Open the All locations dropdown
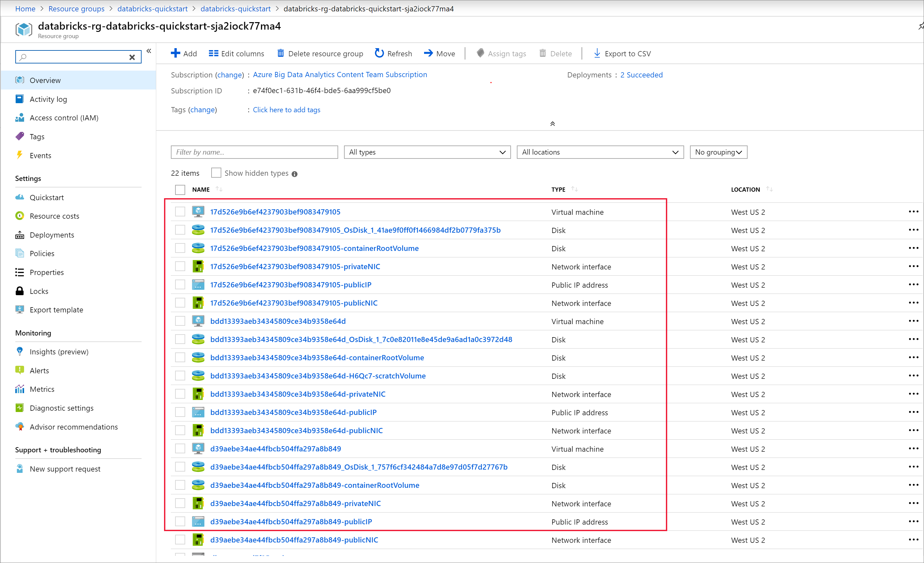 600,152
